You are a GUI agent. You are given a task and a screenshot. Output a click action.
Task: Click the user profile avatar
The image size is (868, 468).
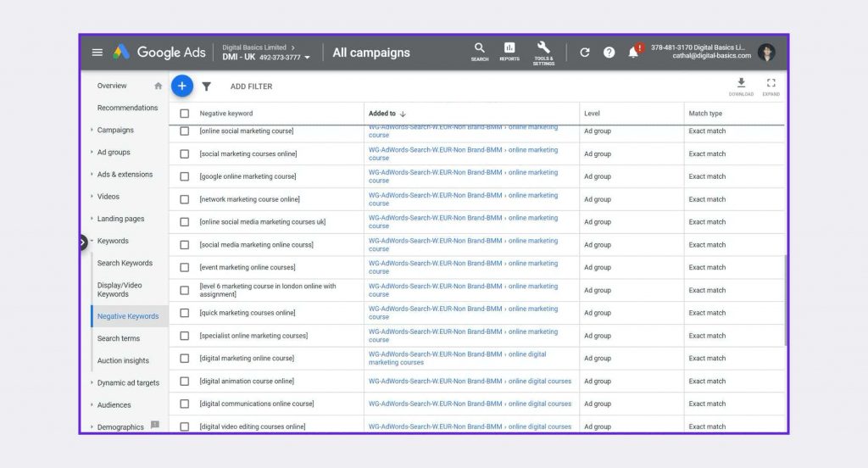(766, 53)
